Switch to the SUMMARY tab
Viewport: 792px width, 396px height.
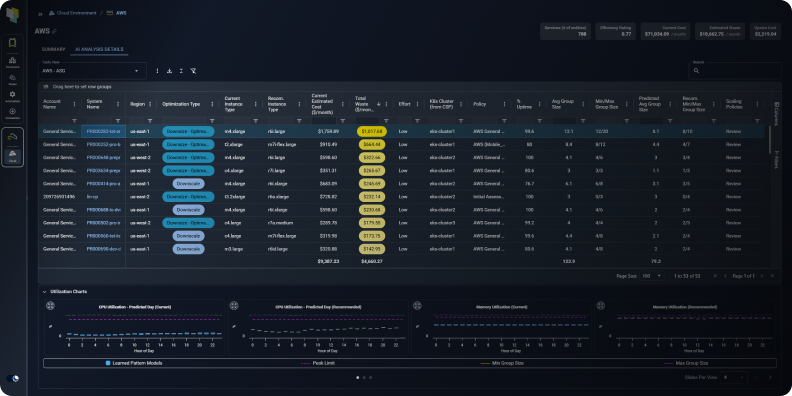point(54,50)
